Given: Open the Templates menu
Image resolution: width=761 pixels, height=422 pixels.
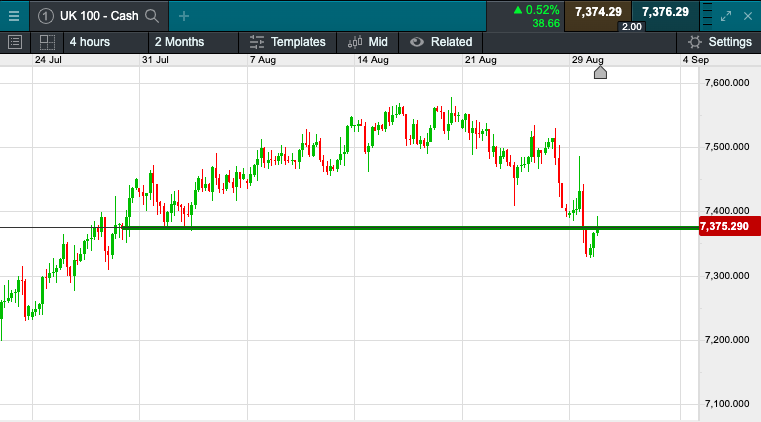Looking at the screenshot, I should click(x=287, y=42).
